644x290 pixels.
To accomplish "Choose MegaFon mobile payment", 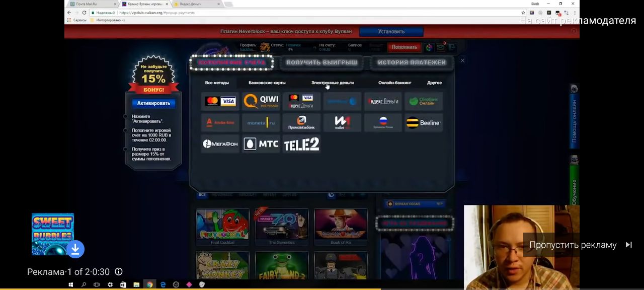I will [x=220, y=144].
